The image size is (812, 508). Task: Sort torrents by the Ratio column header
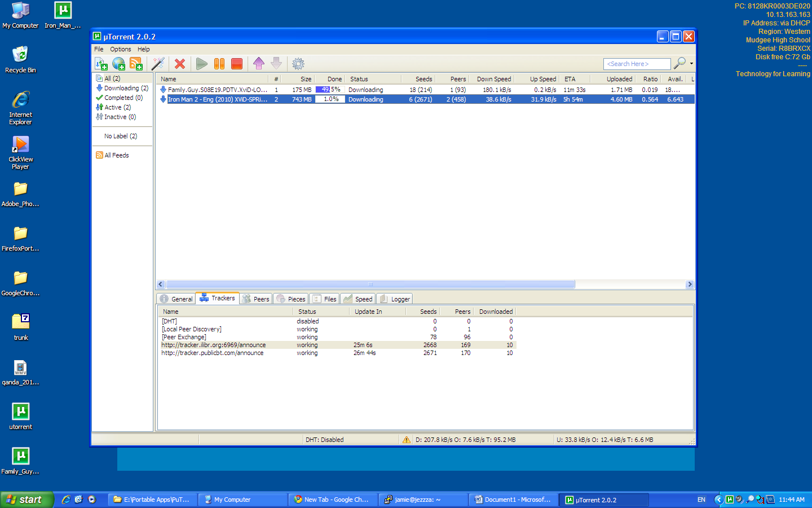pyautogui.click(x=648, y=79)
